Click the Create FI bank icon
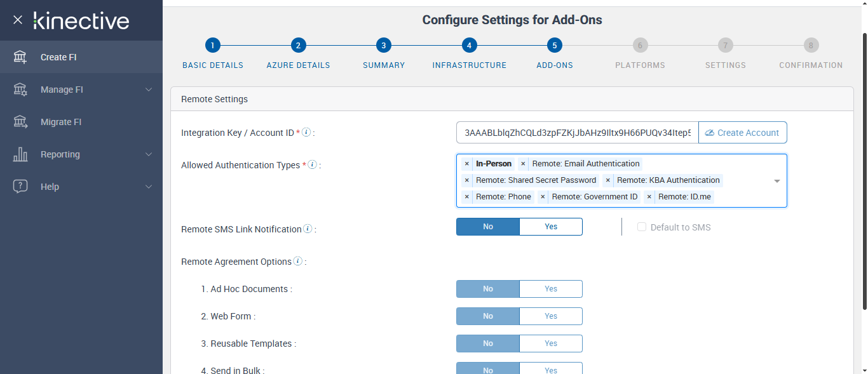 (x=20, y=57)
